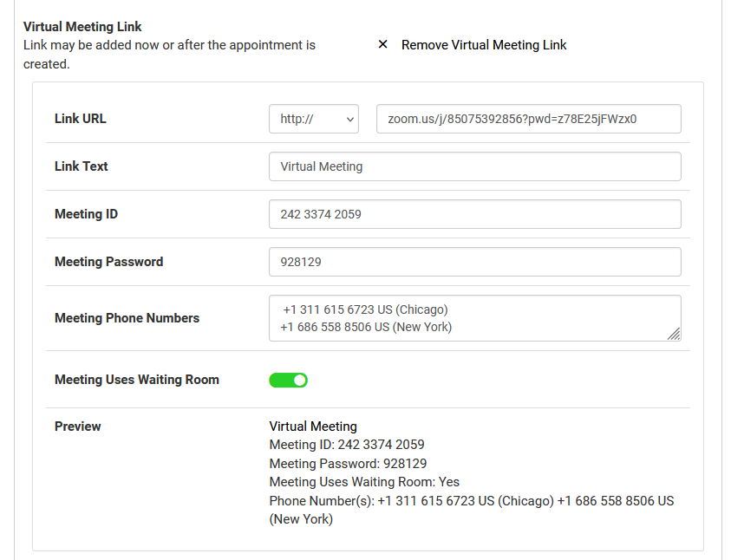
Task: Disable the Meeting Uses Waiting Room toggle
Action: [289, 380]
